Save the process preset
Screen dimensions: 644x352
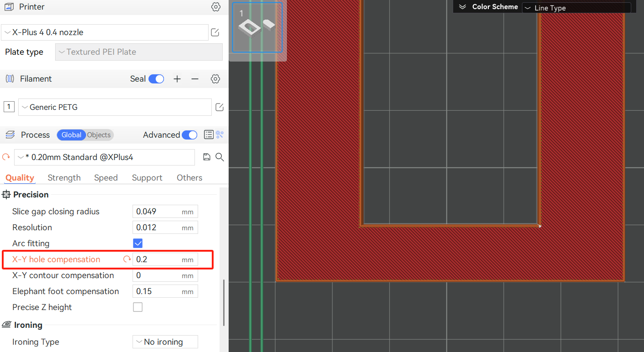click(x=207, y=157)
